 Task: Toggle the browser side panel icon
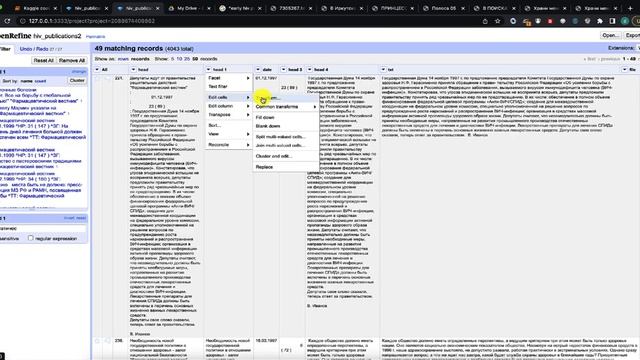click(x=612, y=21)
